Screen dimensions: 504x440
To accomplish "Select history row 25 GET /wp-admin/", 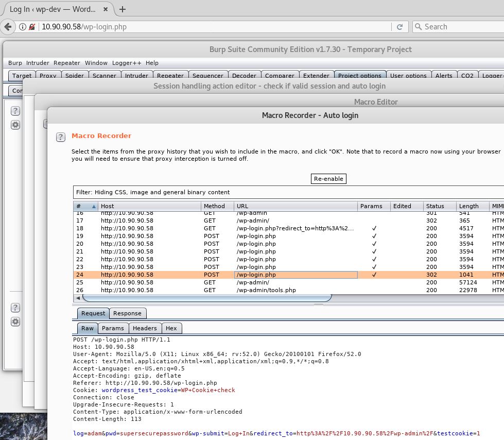I will pyautogui.click(x=288, y=282).
